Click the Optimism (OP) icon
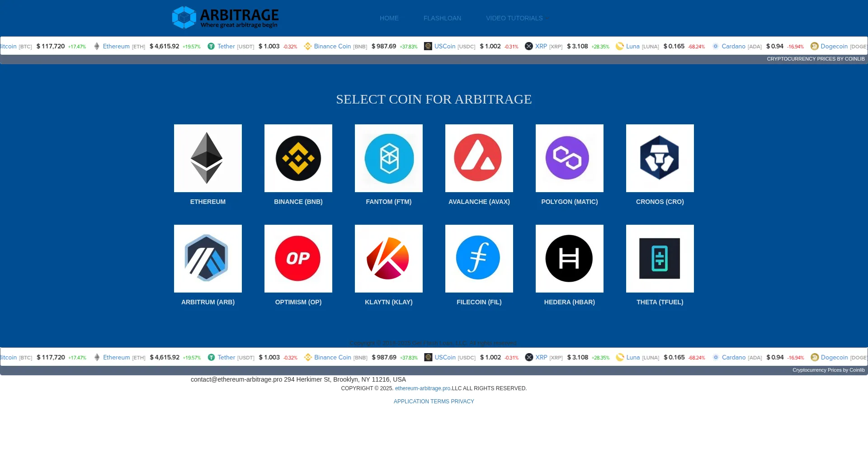 tap(298, 258)
